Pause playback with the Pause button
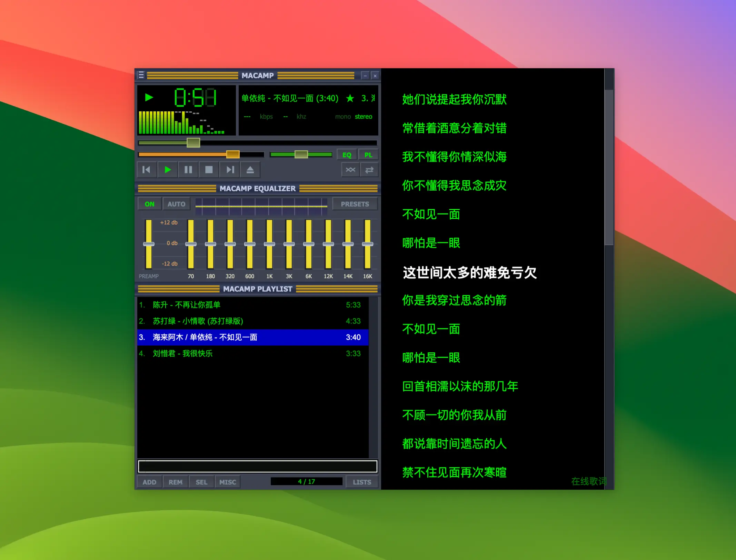Image resolution: width=736 pixels, height=560 pixels. click(188, 170)
